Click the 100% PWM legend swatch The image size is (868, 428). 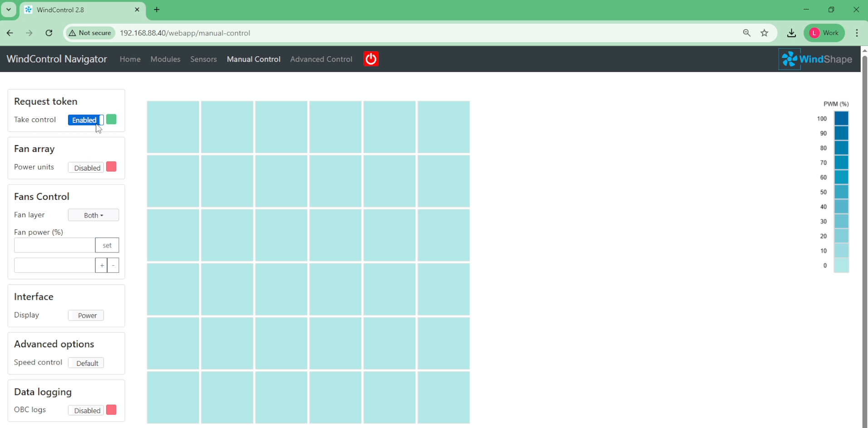[x=841, y=119]
